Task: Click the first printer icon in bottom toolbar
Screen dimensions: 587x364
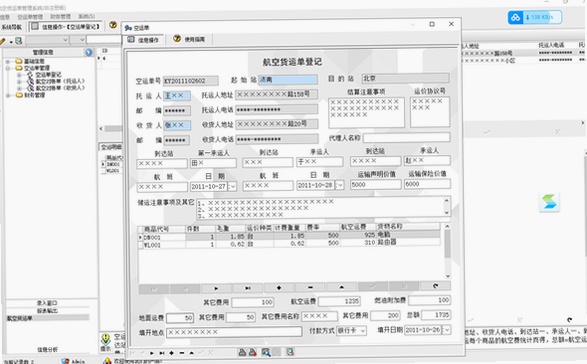Action: tap(242, 352)
